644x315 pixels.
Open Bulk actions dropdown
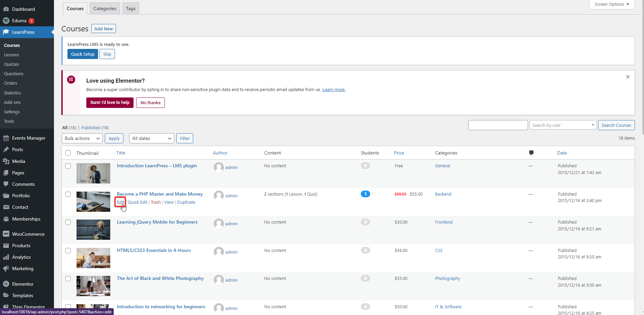point(82,138)
